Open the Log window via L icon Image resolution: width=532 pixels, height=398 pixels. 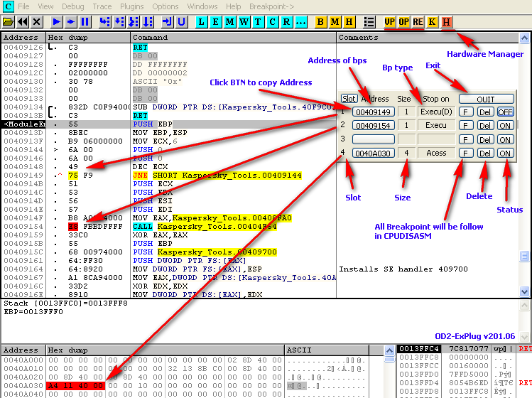[201, 22]
